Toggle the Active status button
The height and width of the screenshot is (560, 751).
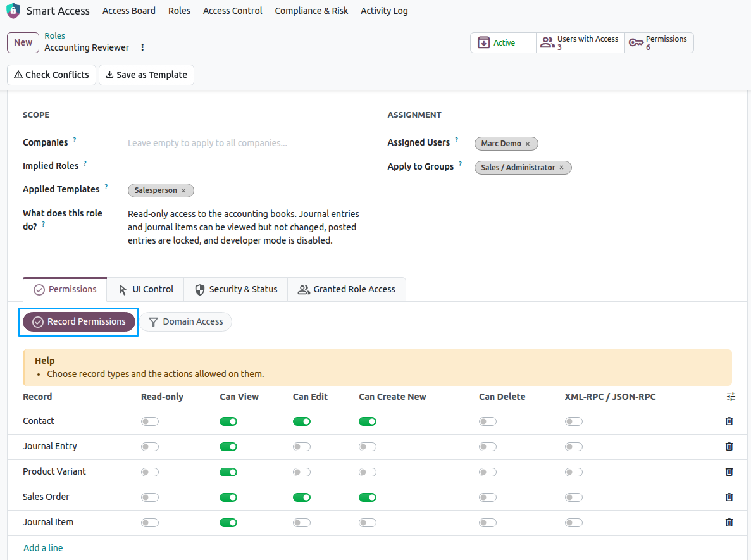(503, 42)
